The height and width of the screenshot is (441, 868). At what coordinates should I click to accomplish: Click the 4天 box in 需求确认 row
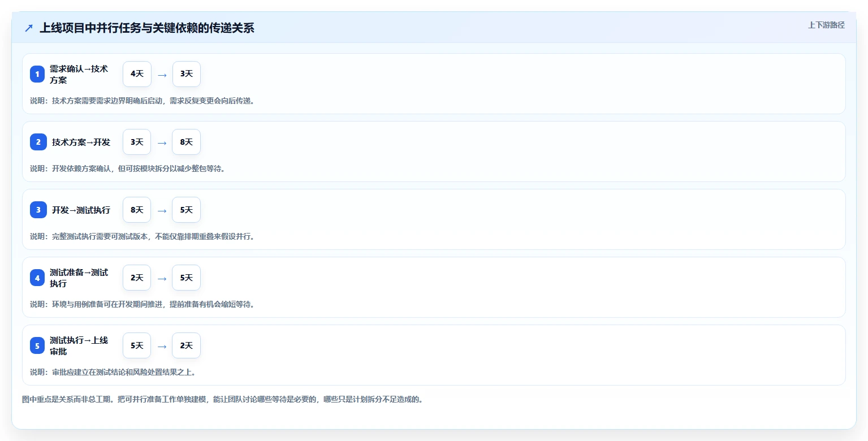137,74
